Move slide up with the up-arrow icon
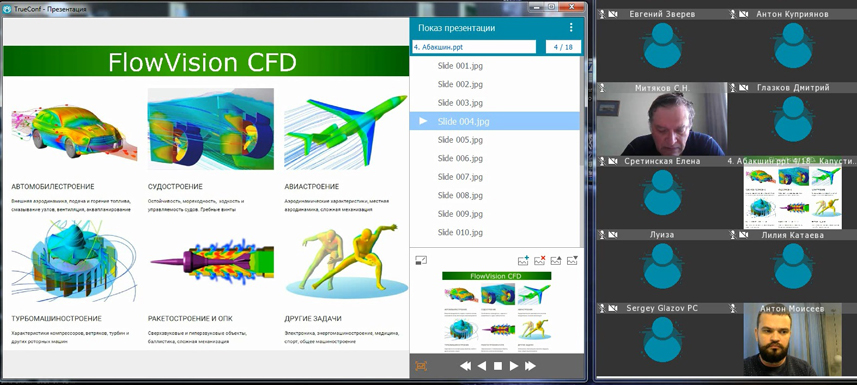The width and height of the screenshot is (857, 385). tap(556, 260)
